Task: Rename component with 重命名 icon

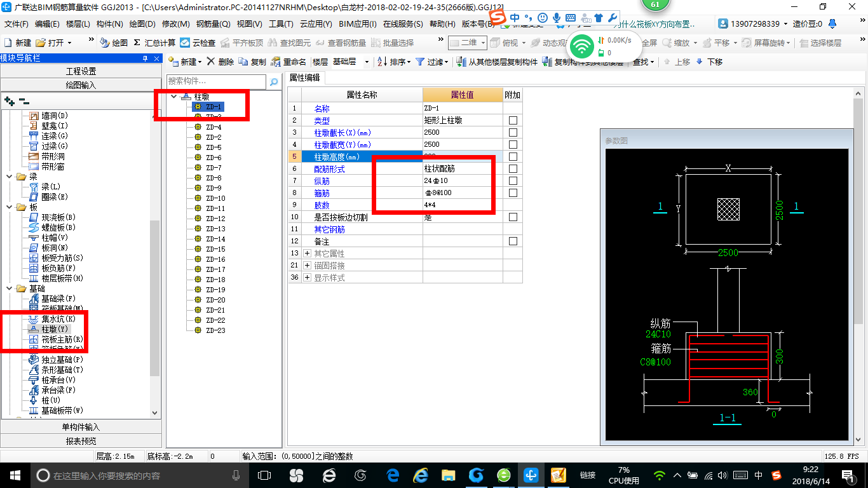Action: [276, 62]
